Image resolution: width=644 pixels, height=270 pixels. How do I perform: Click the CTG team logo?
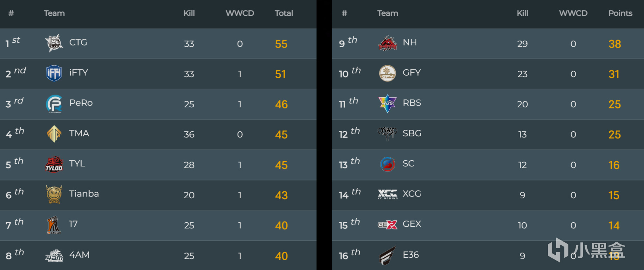click(54, 43)
